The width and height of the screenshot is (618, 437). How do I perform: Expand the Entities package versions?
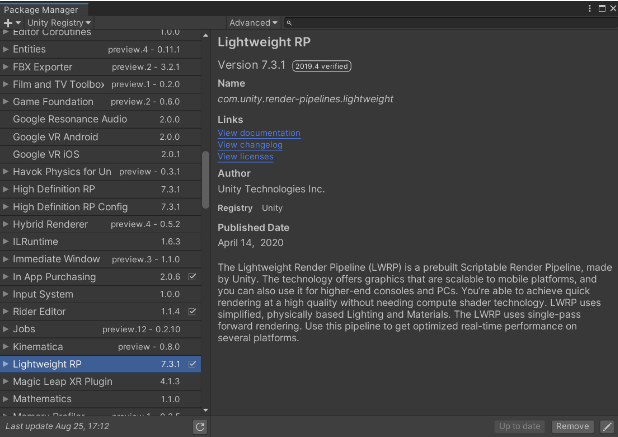tap(6, 49)
